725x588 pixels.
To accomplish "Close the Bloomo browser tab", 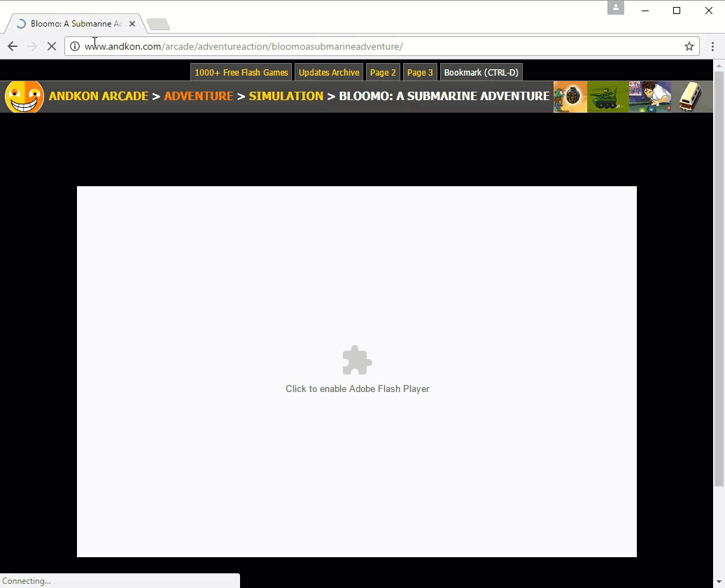I will pyautogui.click(x=132, y=24).
